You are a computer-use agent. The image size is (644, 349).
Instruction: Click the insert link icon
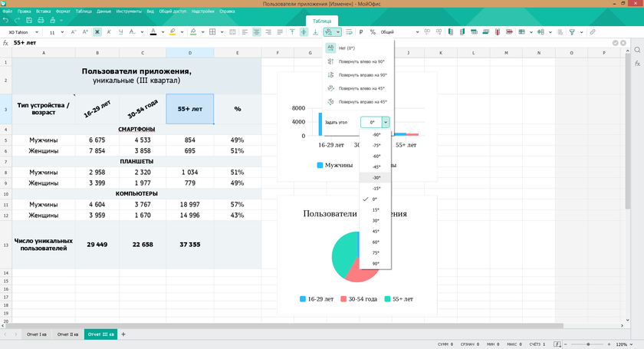pos(593,32)
